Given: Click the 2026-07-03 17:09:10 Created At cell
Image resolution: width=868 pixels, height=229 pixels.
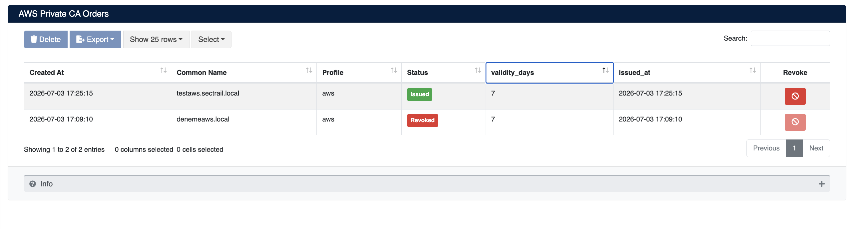Looking at the screenshot, I should pyautogui.click(x=97, y=122).
